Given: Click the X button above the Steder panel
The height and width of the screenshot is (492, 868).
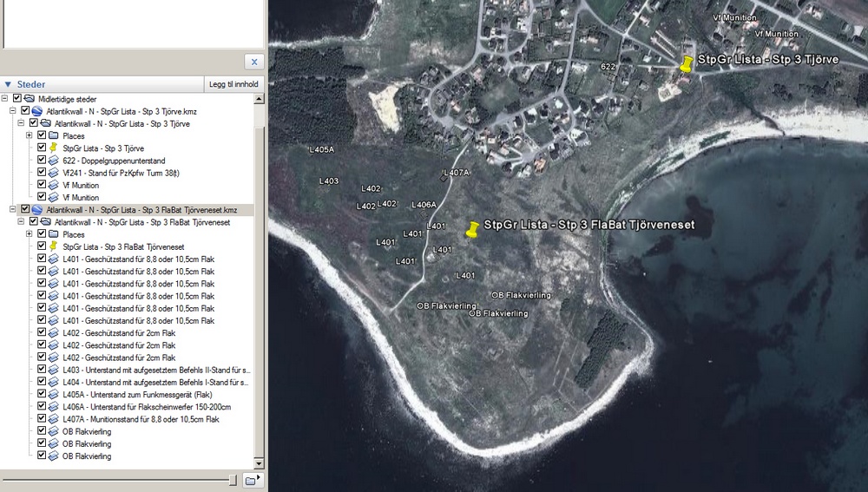Looking at the screenshot, I should [253, 62].
